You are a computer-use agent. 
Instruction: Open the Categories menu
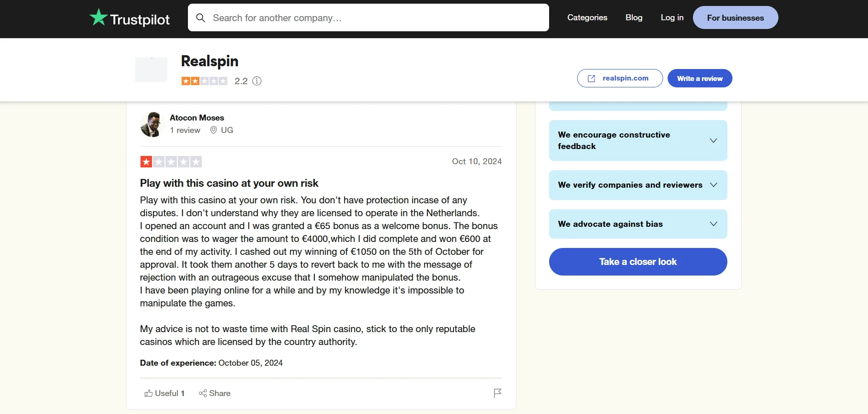point(587,17)
